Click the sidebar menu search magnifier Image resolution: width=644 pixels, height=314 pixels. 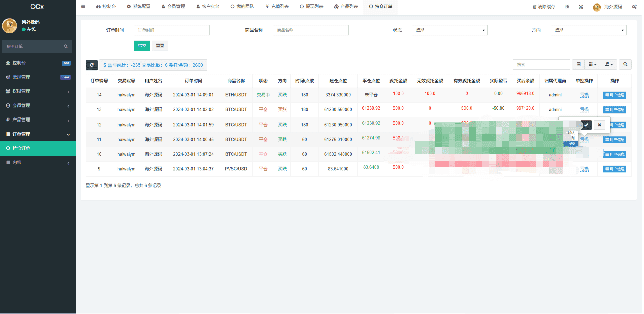66,47
